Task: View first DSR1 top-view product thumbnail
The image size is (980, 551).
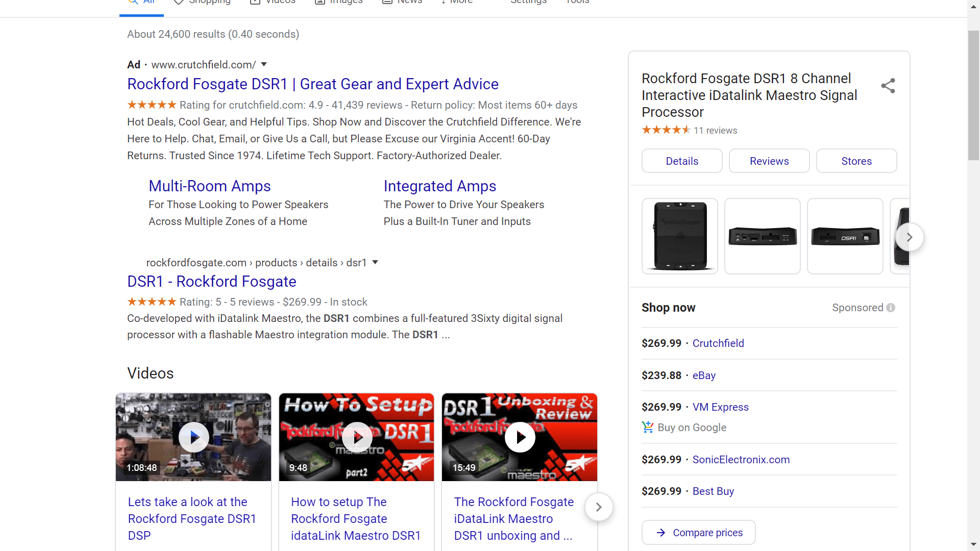Action: click(680, 236)
